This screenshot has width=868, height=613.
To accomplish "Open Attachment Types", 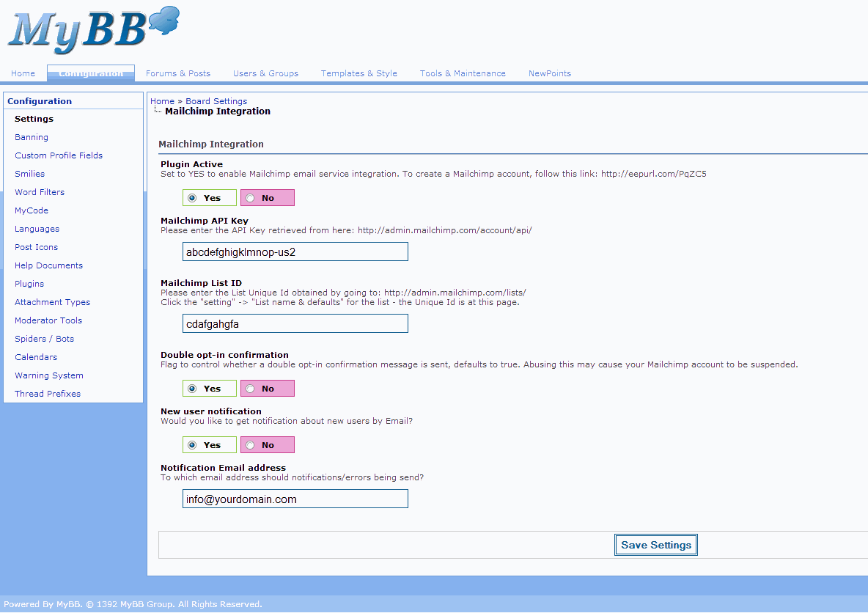I will pos(53,302).
